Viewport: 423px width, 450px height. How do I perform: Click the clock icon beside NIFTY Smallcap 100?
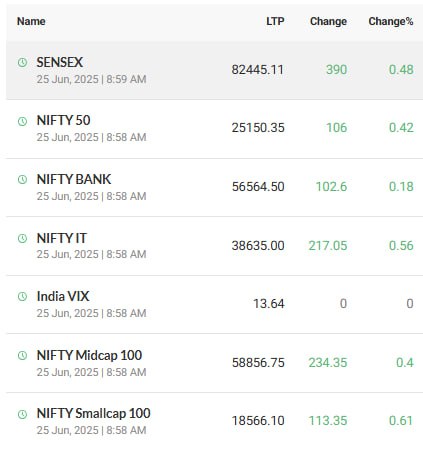tap(22, 414)
